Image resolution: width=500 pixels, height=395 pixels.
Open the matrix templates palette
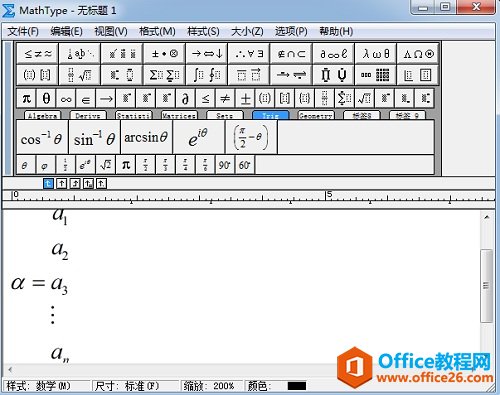376,75
